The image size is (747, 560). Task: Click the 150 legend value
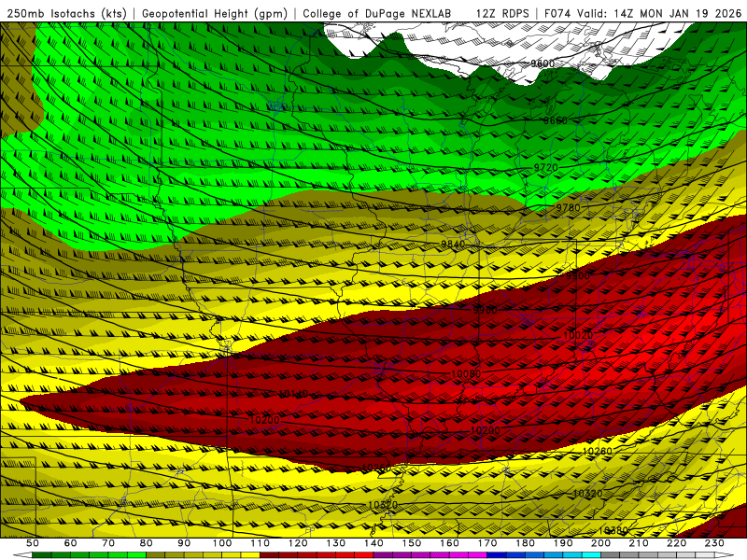coord(412,543)
